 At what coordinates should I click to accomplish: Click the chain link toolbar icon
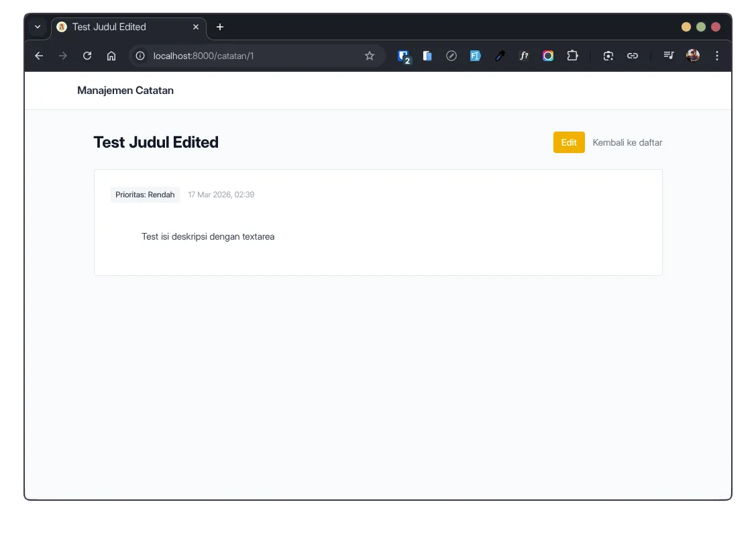pos(633,56)
